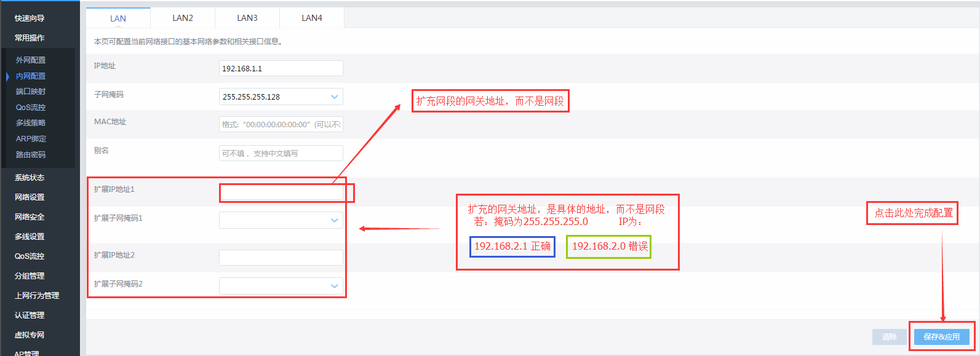Switch to the LAN3 tab
The height and width of the screenshot is (356, 980).
pos(247,18)
